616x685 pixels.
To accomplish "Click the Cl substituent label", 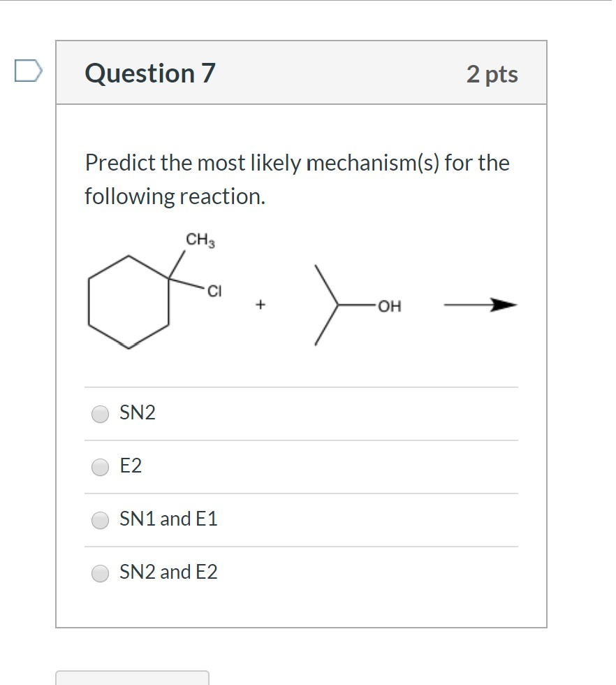I will (214, 291).
